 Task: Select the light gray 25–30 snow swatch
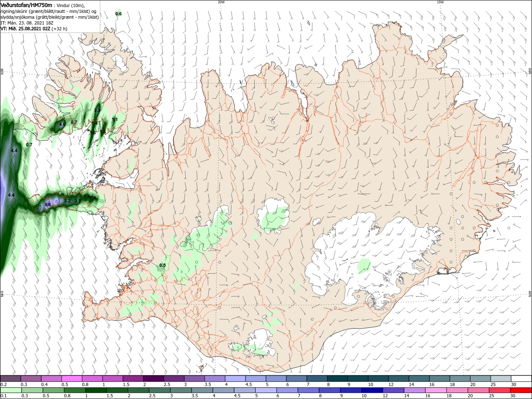click(500, 379)
